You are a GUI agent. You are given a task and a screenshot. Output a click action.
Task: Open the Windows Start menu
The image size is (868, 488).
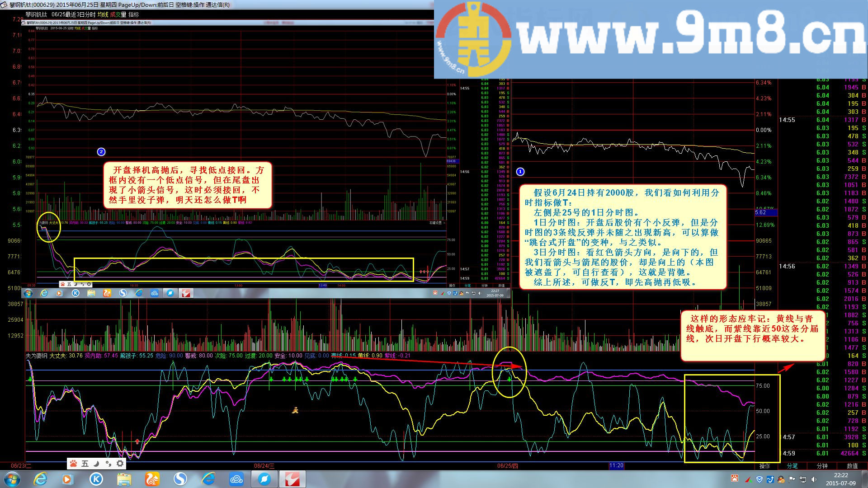point(11,479)
